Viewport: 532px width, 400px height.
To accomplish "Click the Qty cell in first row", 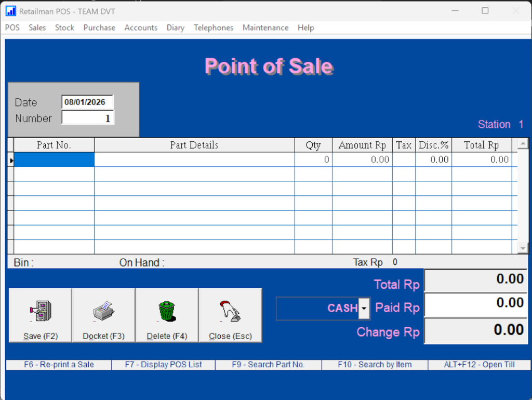I will [313, 160].
